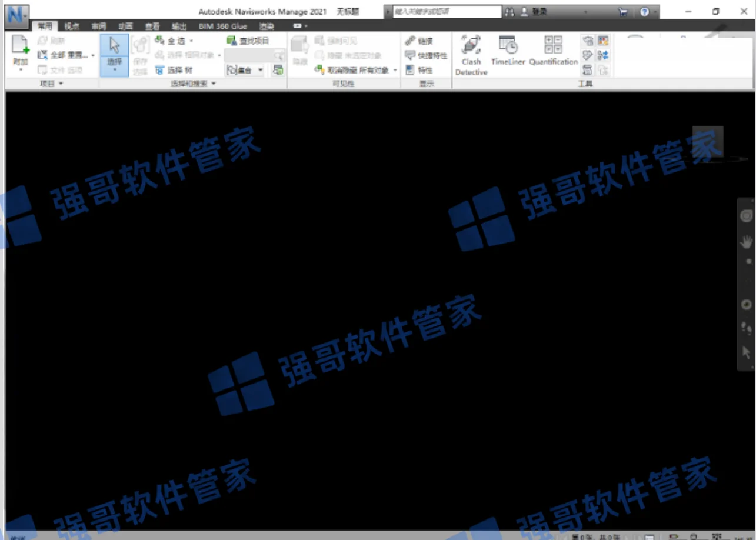Viewport: 756px width, 540px height.
Task: Select the Pan hand tool in navigation bar
Action: click(747, 242)
